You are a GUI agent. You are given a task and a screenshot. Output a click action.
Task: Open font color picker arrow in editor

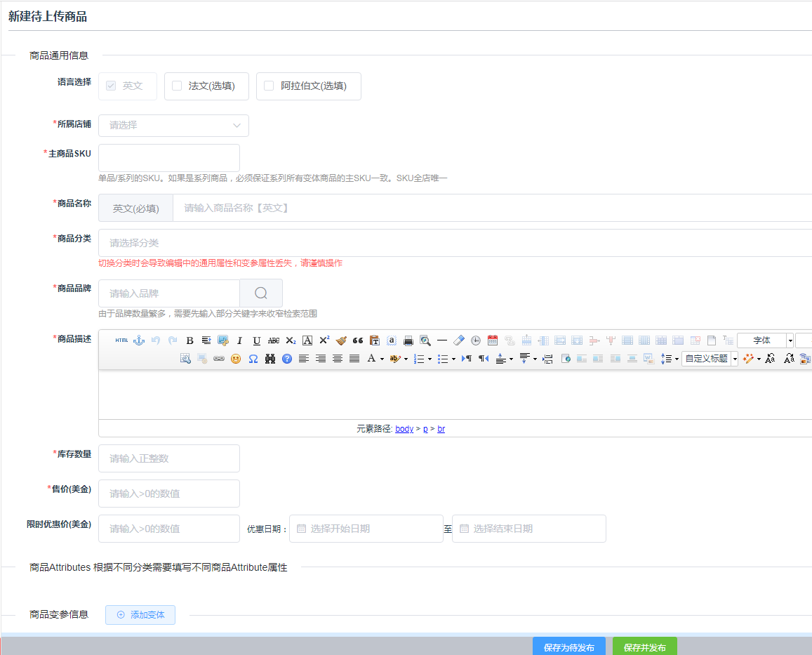click(382, 359)
